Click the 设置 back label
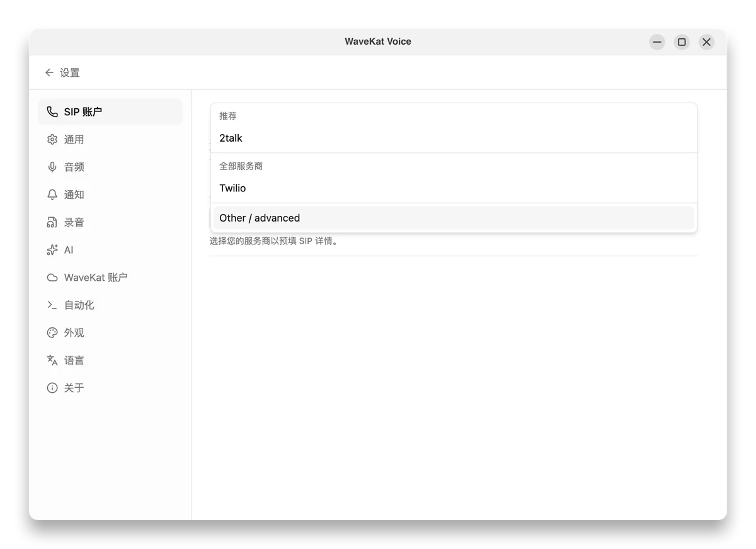 (70, 73)
